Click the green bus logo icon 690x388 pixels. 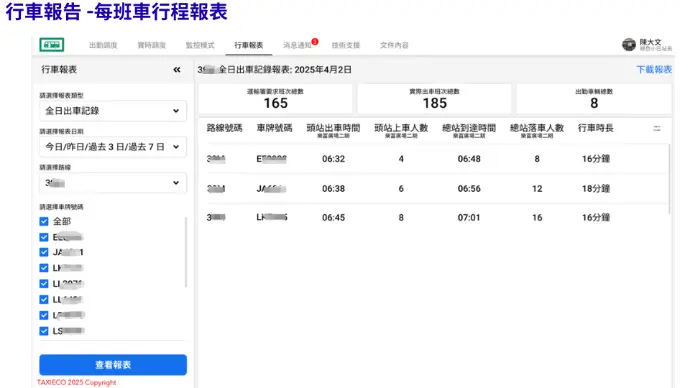(51, 45)
